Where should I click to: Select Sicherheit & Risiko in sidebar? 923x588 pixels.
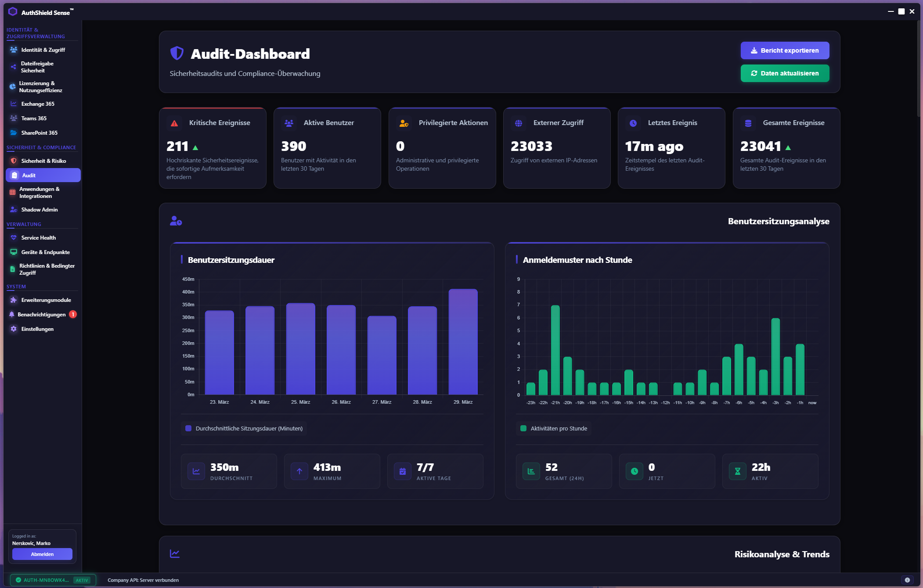point(43,161)
